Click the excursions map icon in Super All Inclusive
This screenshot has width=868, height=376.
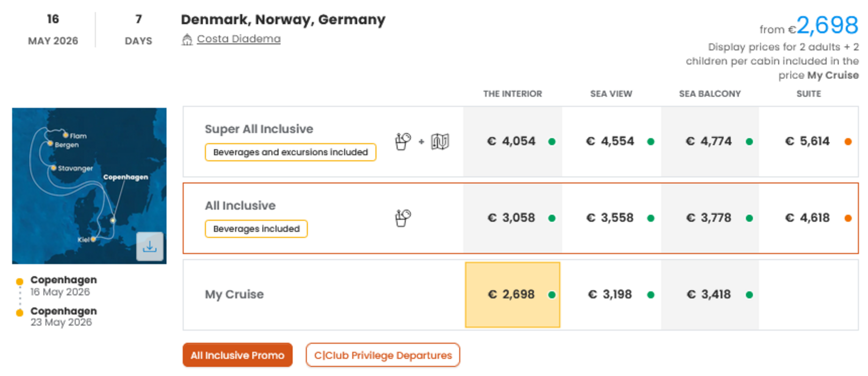tap(440, 141)
